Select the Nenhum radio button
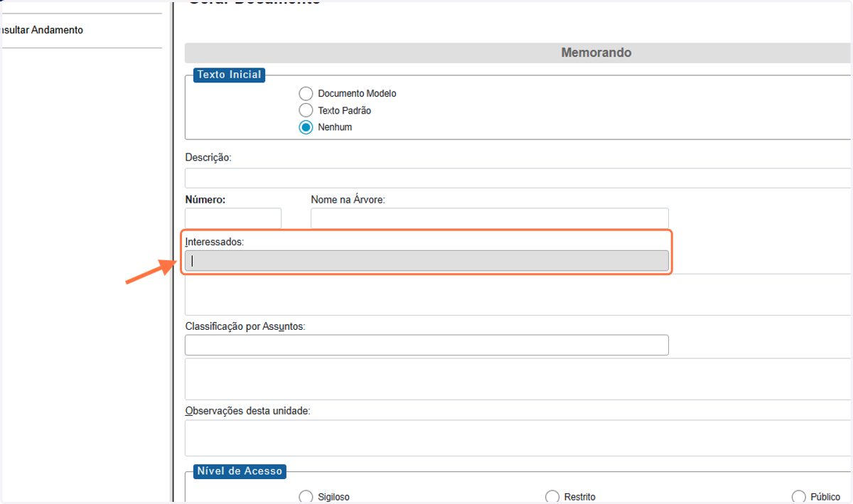Viewport: 853px width, 504px height. (x=306, y=127)
